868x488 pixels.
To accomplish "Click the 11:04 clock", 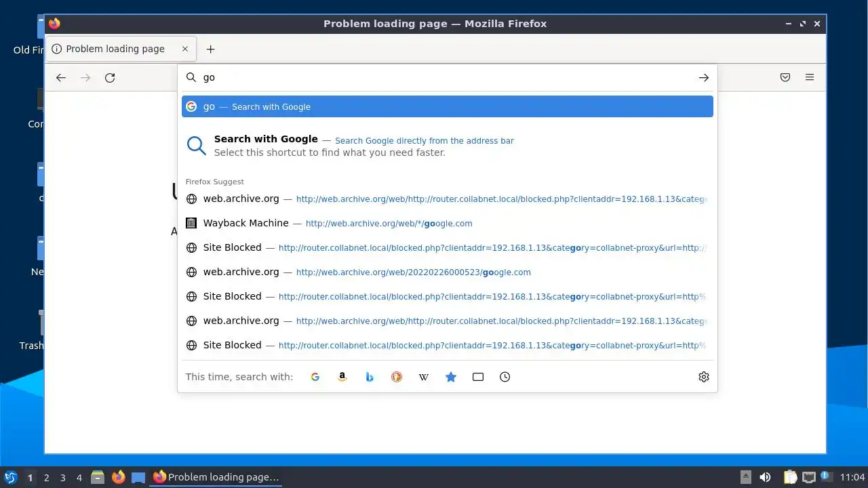I will (852, 477).
